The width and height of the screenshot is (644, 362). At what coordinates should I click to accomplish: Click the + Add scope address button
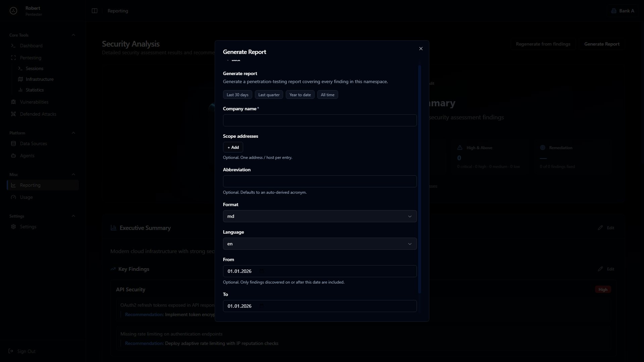tap(233, 147)
